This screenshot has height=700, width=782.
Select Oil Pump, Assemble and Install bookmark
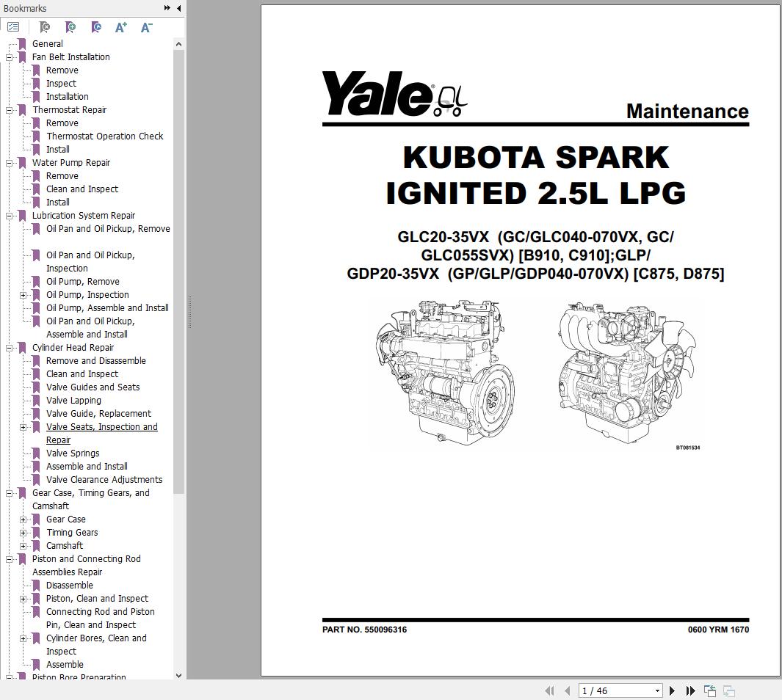tap(107, 308)
